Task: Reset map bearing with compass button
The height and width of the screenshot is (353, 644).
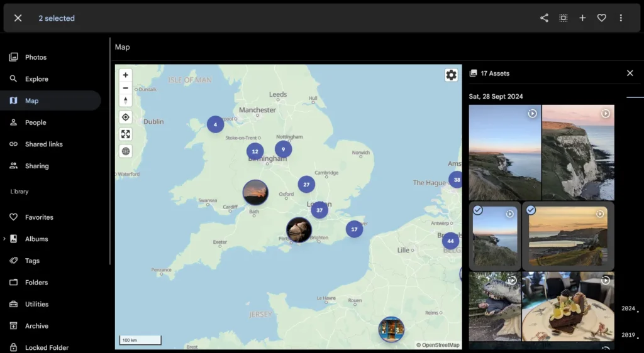Action: 126,100
